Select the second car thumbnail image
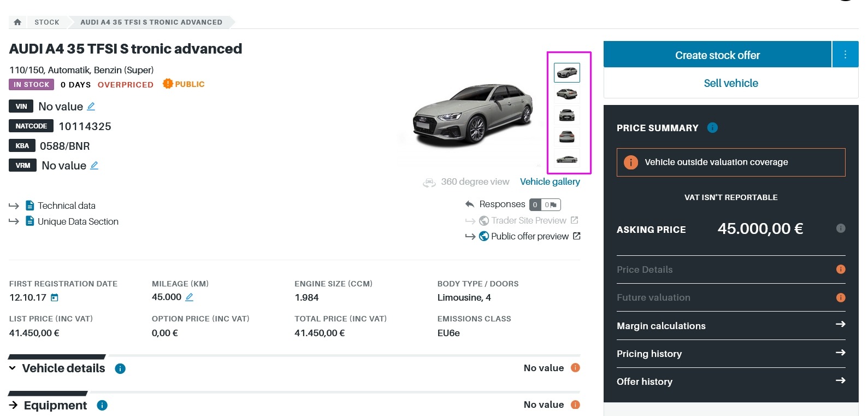Screen dimensions: 868x416 pos(566,94)
